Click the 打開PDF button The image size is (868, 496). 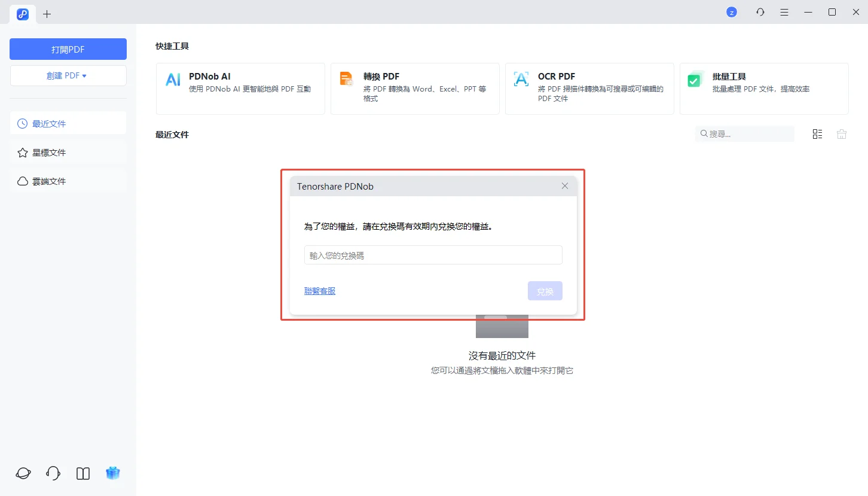(68, 49)
